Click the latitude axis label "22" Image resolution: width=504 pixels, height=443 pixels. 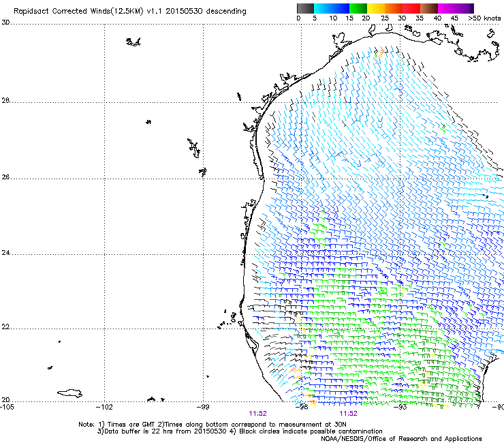(x=5, y=327)
